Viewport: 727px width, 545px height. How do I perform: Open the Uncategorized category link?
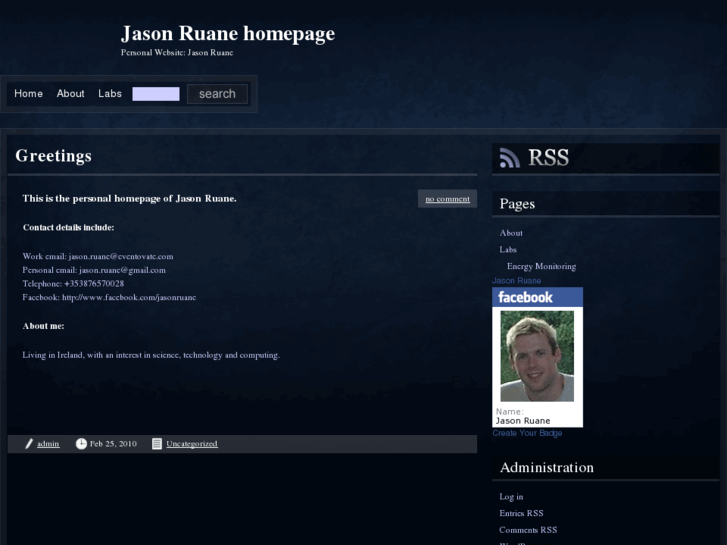[x=192, y=444]
